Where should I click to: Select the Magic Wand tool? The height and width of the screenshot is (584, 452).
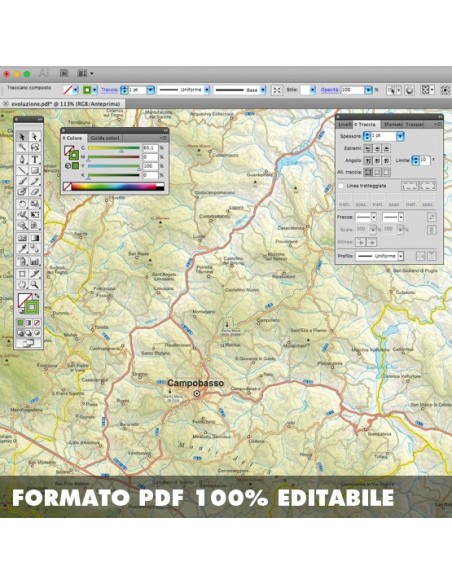(x=22, y=147)
